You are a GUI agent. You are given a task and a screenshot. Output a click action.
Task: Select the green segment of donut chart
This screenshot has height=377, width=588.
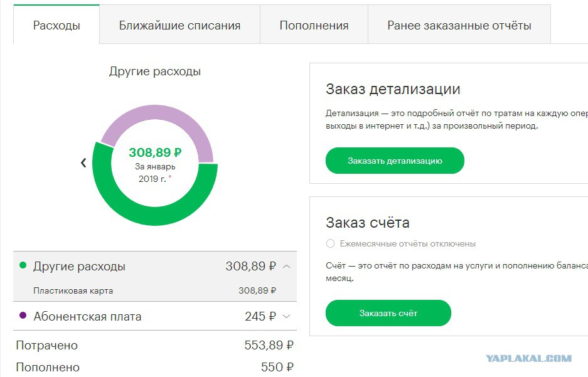(x=155, y=216)
